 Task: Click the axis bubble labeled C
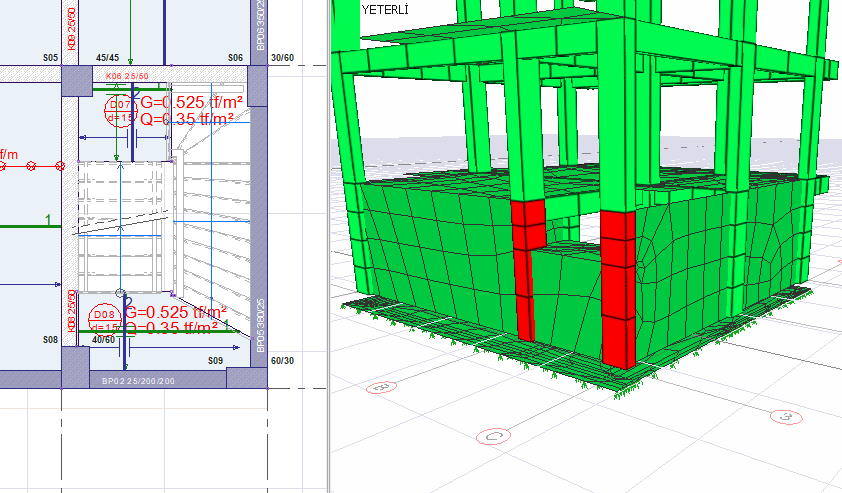pos(490,436)
